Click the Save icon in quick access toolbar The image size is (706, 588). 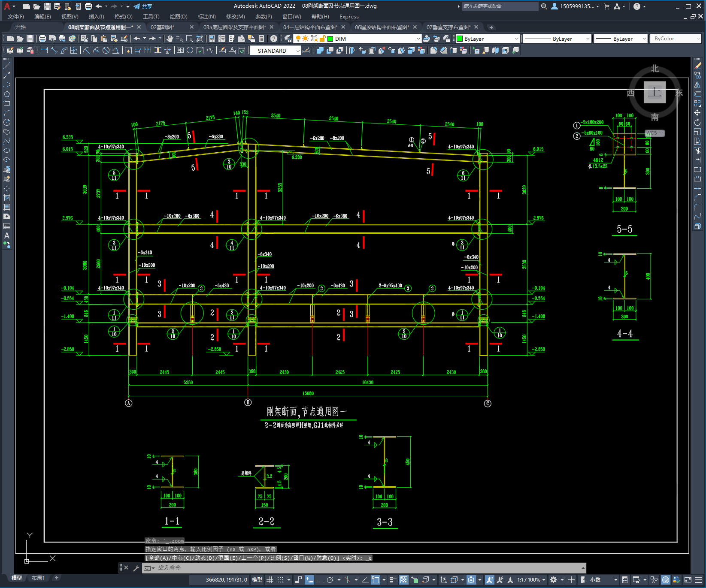(47, 6)
